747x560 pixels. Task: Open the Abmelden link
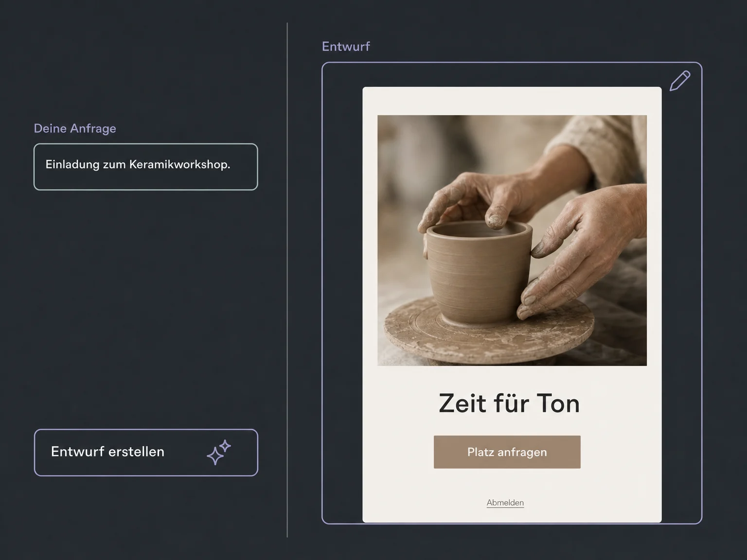pos(505,503)
